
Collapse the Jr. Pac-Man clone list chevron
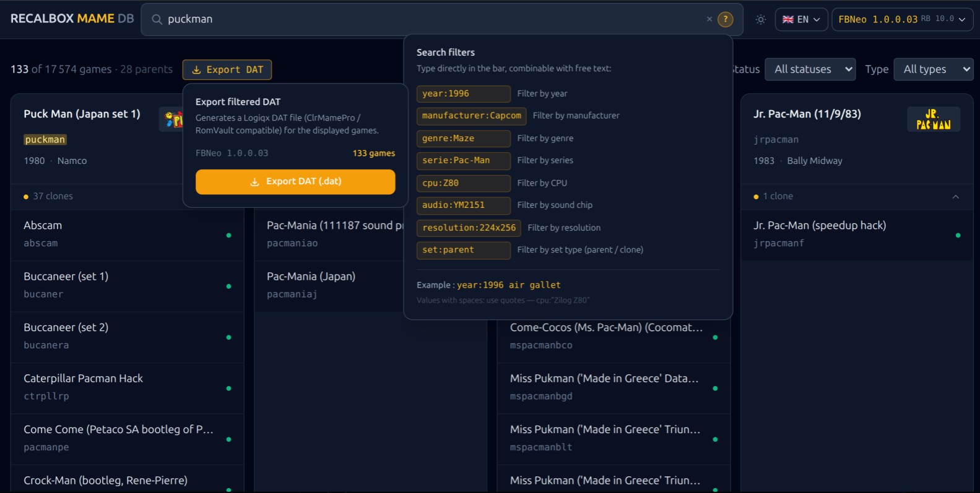pyautogui.click(x=955, y=197)
